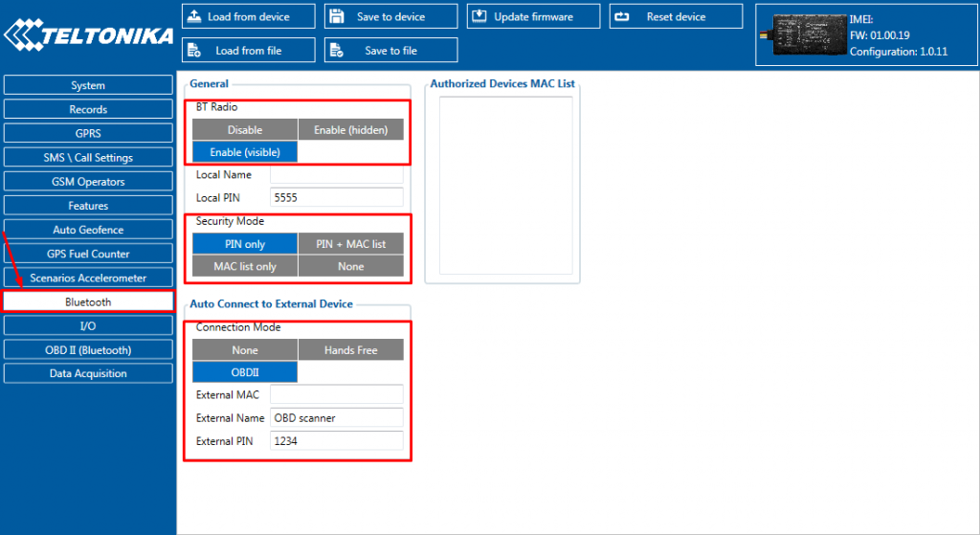The image size is (980, 535).
Task: Select PIN + MAC list security mode
Action: (x=351, y=244)
